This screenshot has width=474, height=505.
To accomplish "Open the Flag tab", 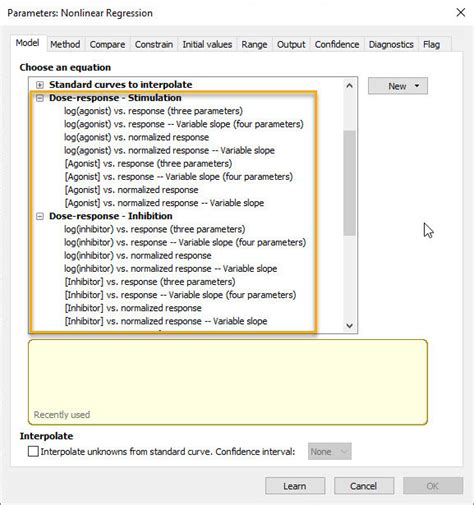I will click(431, 44).
